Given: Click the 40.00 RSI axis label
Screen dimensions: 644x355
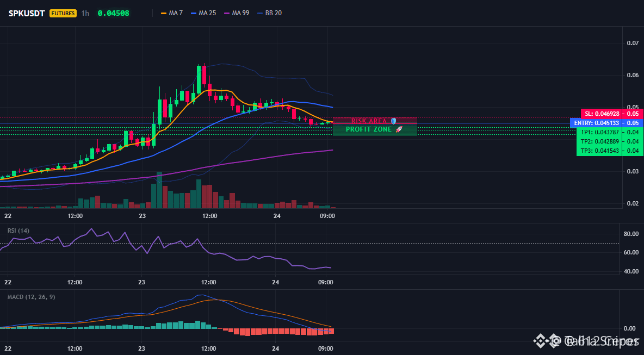Looking at the screenshot, I should pos(631,271).
